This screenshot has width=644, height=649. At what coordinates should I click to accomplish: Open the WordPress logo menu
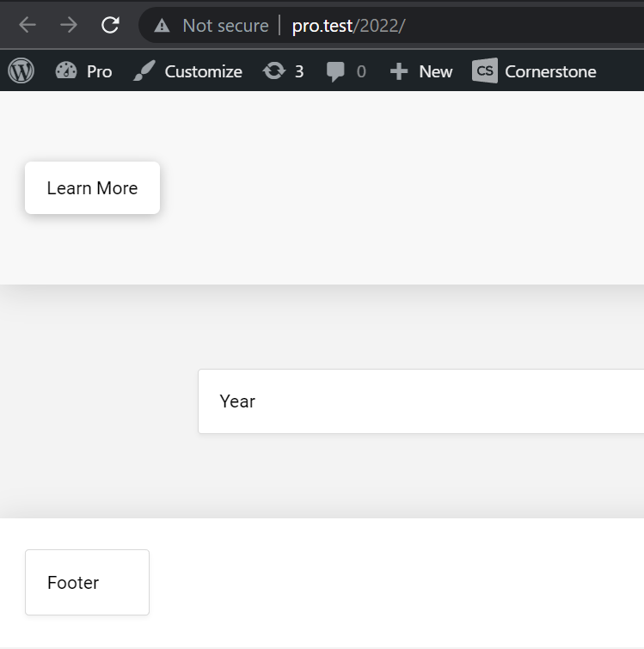21,71
